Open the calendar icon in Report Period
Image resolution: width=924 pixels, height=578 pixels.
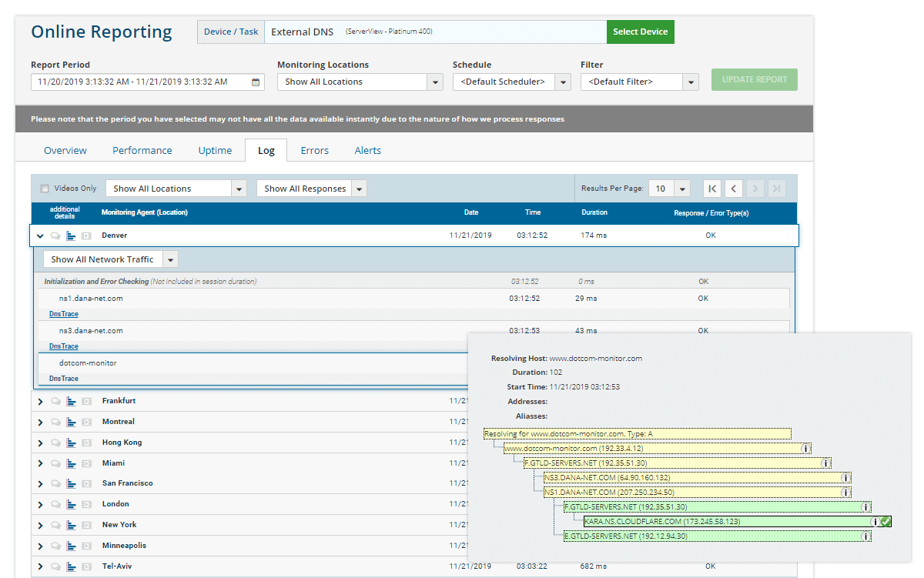256,82
